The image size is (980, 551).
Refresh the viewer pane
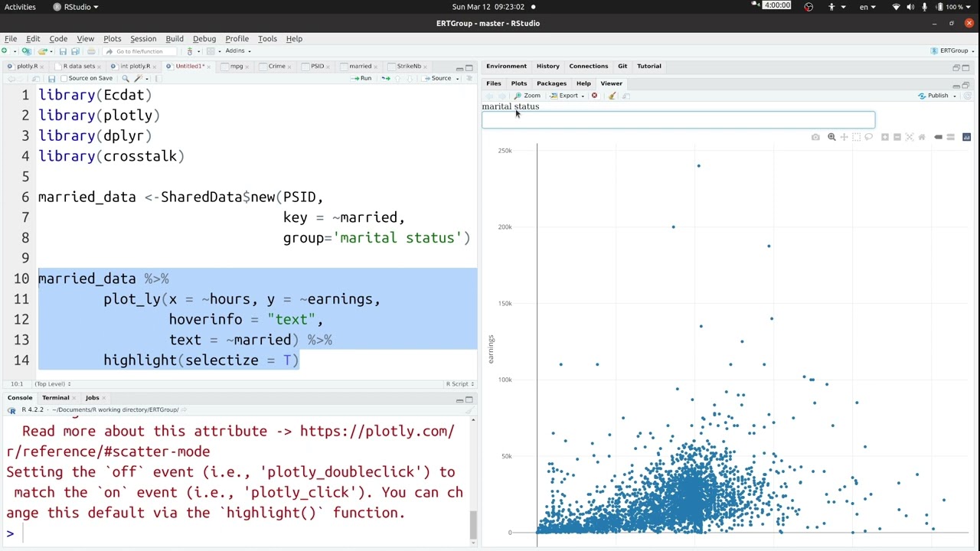(968, 96)
